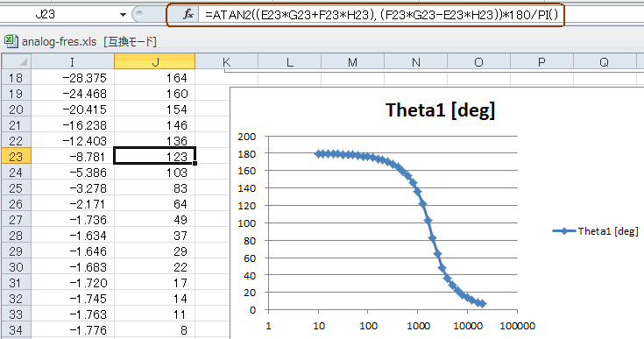Click the vertical axis label 200

coord(247,137)
